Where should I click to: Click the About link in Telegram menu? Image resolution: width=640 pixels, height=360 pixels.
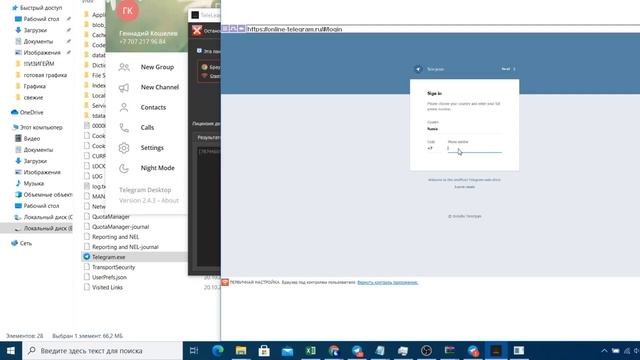click(x=170, y=200)
